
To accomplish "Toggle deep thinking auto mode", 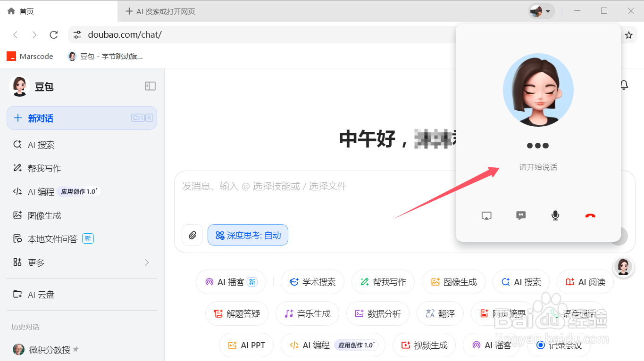I will (248, 235).
